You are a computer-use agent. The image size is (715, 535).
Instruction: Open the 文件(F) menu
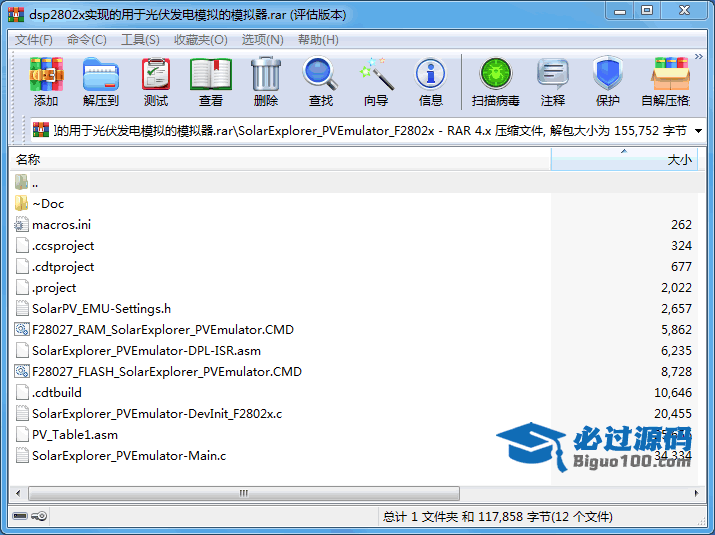[x=33, y=40]
